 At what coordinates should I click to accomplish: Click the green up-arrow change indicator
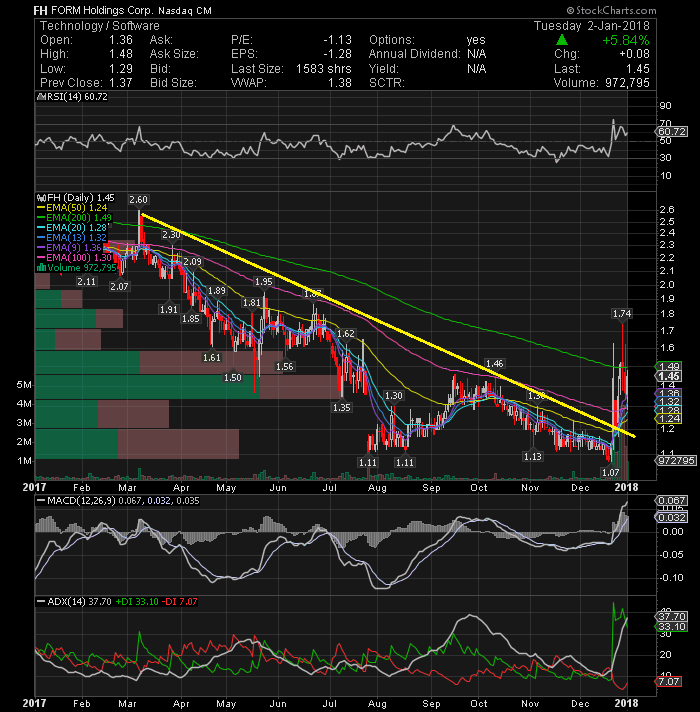(562, 40)
